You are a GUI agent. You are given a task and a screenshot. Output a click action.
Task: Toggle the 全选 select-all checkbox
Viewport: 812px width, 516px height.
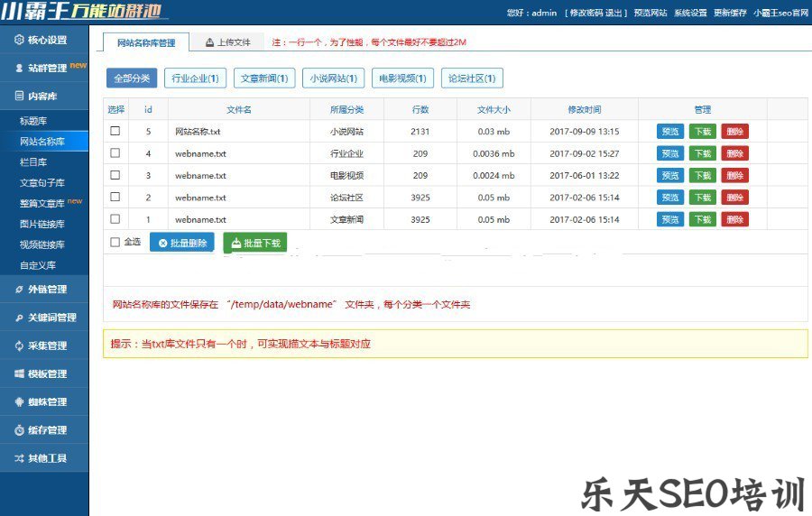115,242
